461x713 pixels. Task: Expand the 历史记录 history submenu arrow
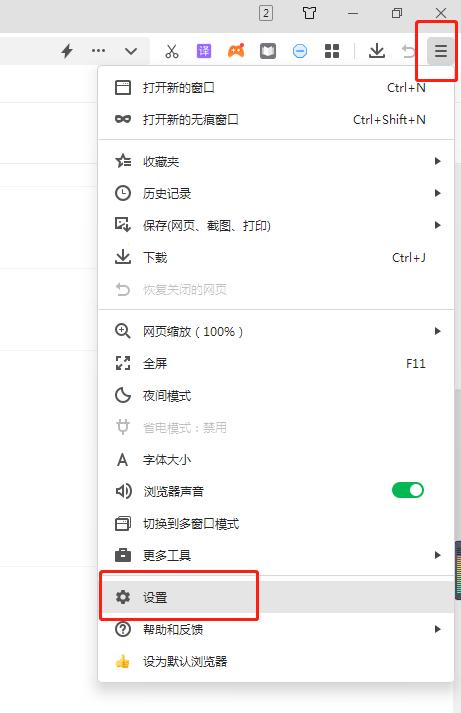437,193
